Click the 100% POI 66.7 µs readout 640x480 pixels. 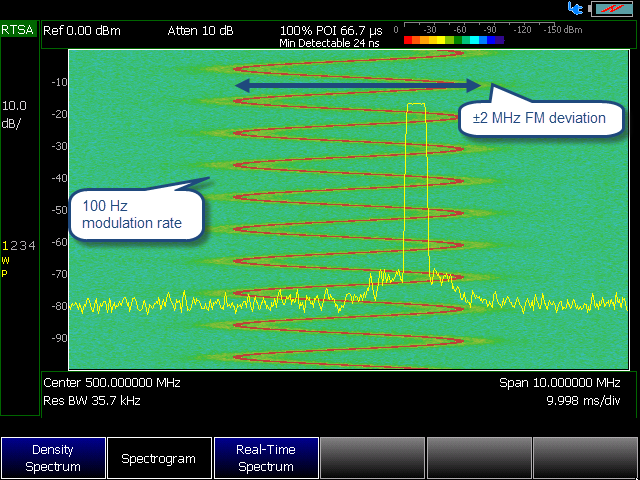click(x=331, y=30)
